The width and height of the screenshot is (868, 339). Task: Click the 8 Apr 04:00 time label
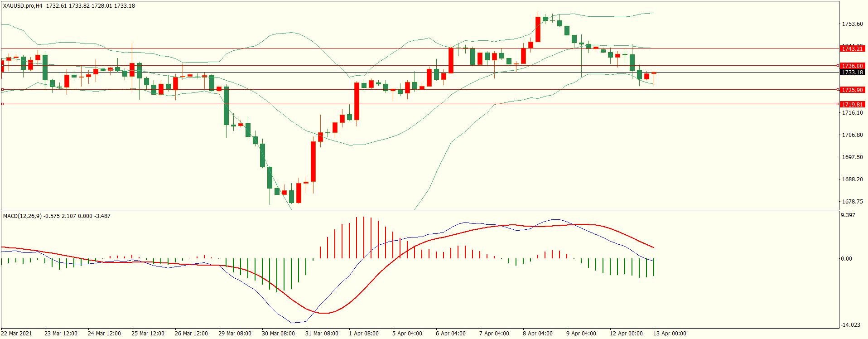537,334
